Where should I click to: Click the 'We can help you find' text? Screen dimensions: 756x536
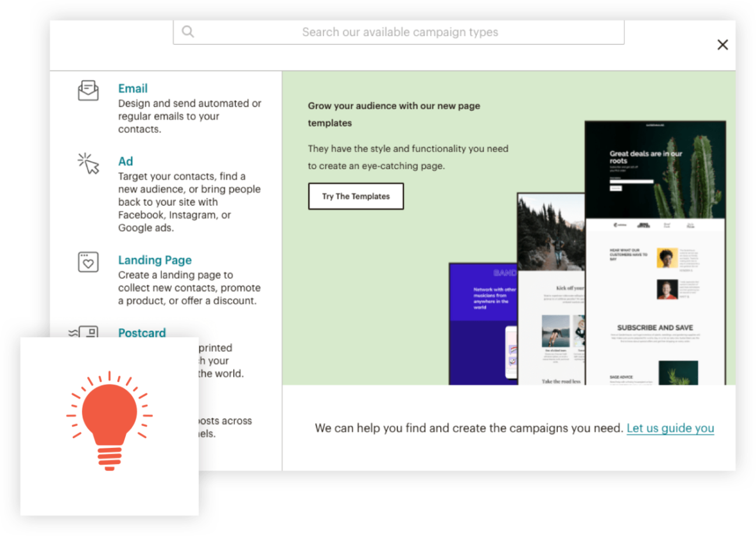click(x=469, y=428)
